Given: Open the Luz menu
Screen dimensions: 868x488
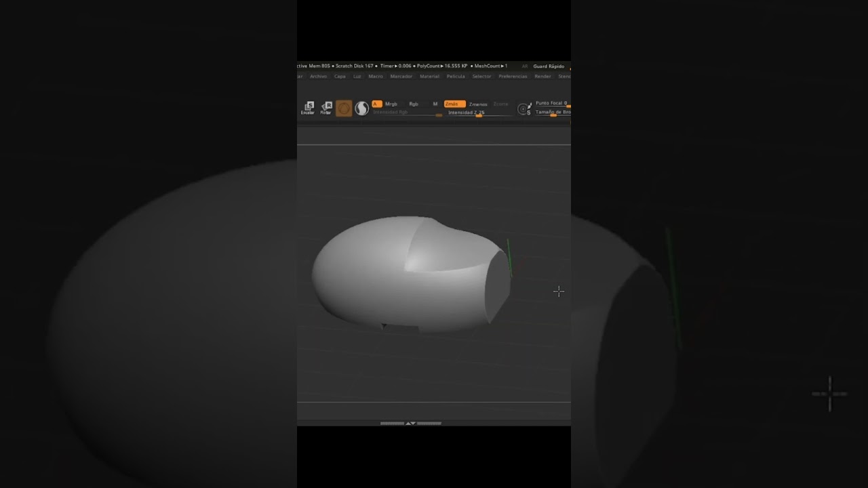Looking at the screenshot, I should click(x=357, y=77).
